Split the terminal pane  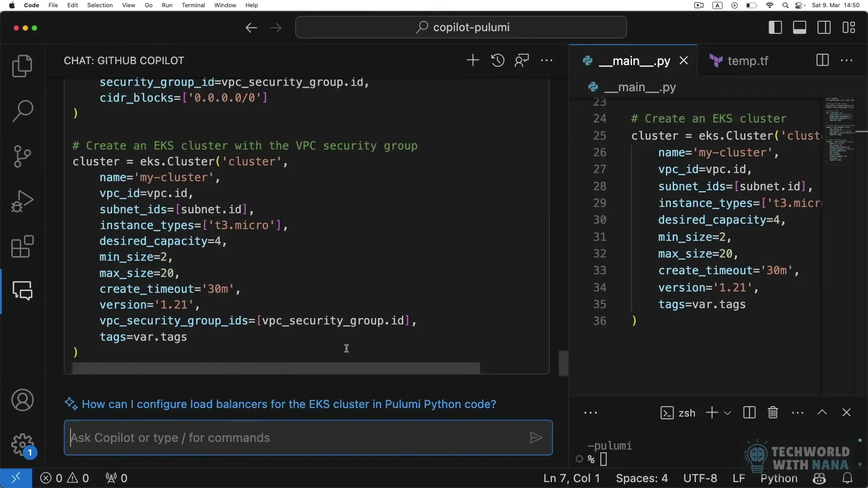click(x=749, y=413)
